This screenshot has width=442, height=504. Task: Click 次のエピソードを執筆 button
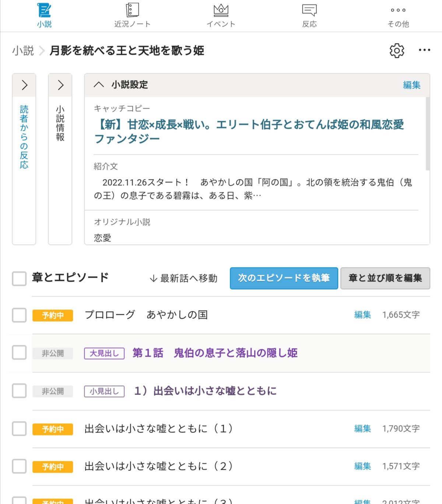284,278
